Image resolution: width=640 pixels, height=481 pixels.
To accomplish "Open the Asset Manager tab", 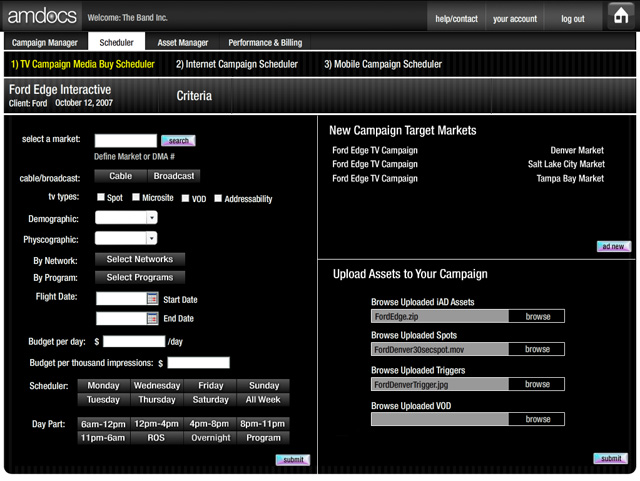I will pos(182,42).
